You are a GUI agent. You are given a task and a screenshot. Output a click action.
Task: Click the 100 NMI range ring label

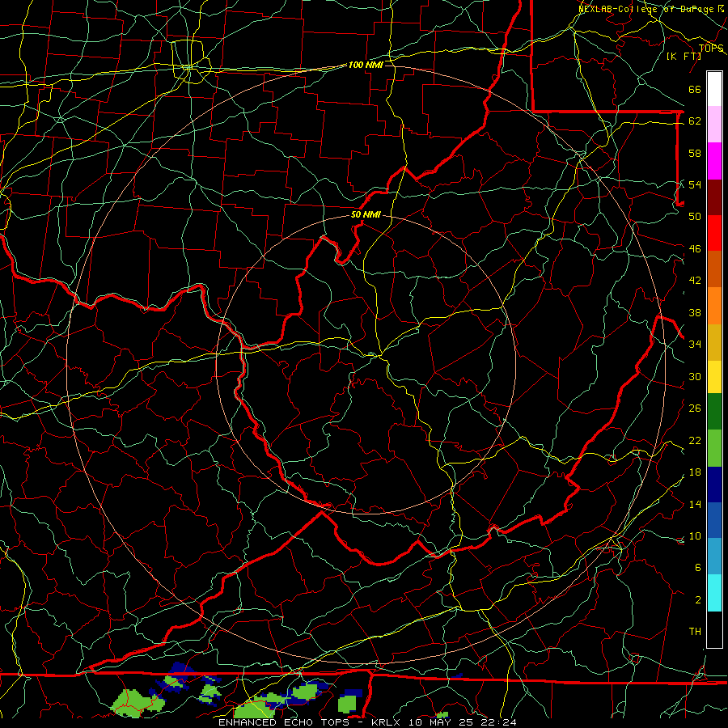(366, 65)
